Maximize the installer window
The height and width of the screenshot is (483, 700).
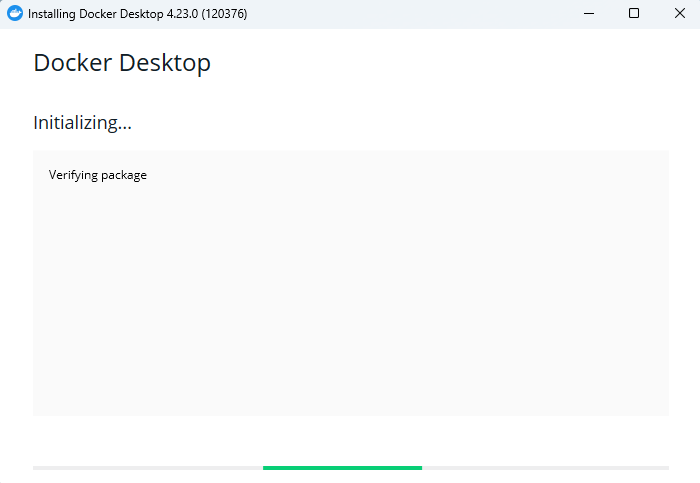coord(634,14)
